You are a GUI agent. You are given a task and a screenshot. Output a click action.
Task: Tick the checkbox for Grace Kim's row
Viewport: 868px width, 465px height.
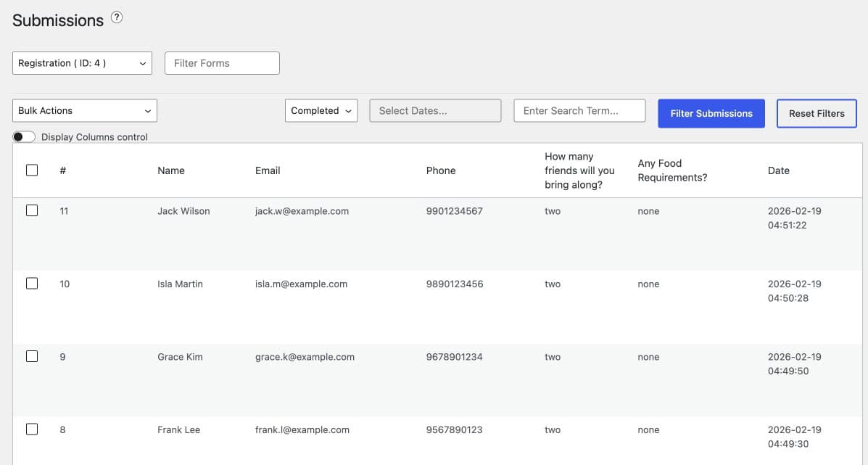[x=32, y=356]
